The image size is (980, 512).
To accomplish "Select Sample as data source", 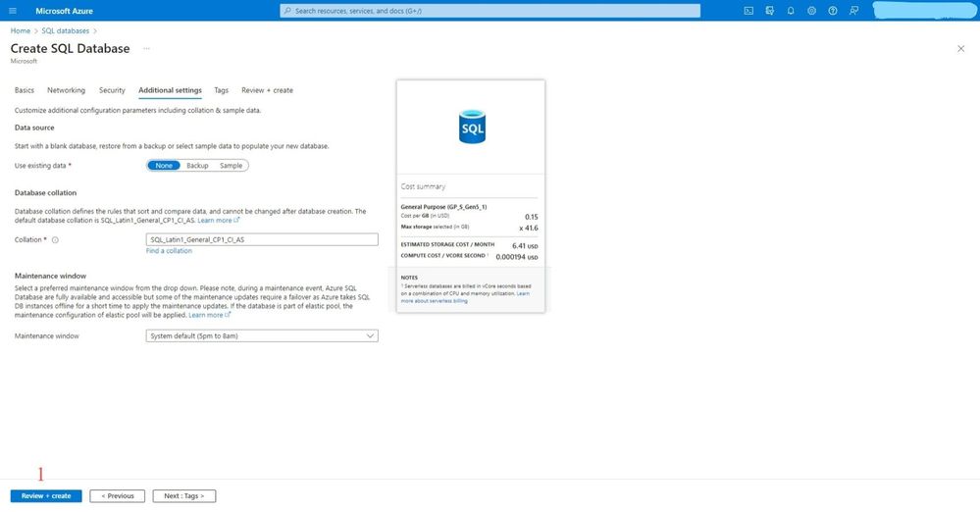I will [x=231, y=166].
